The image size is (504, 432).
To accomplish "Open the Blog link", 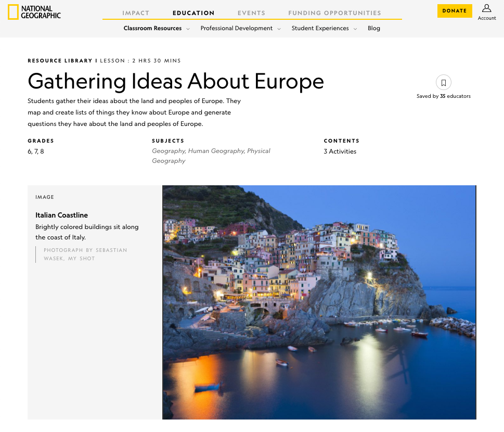I will 374,29.
